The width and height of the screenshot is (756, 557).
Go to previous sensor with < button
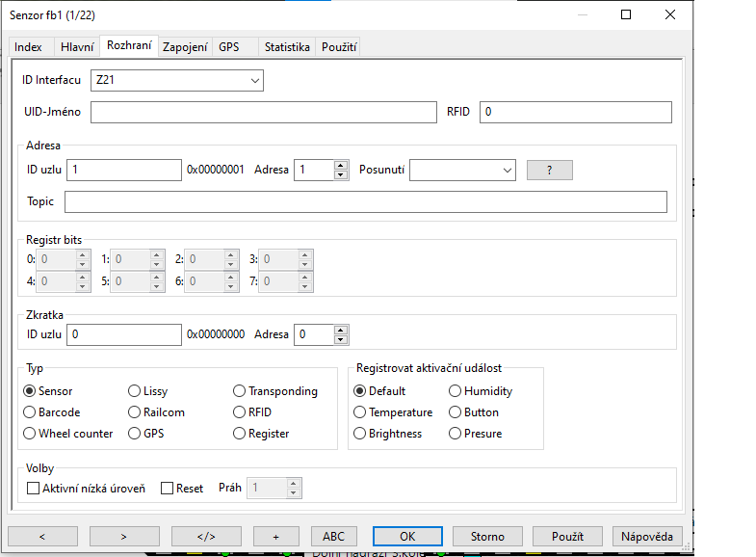coord(42,536)
